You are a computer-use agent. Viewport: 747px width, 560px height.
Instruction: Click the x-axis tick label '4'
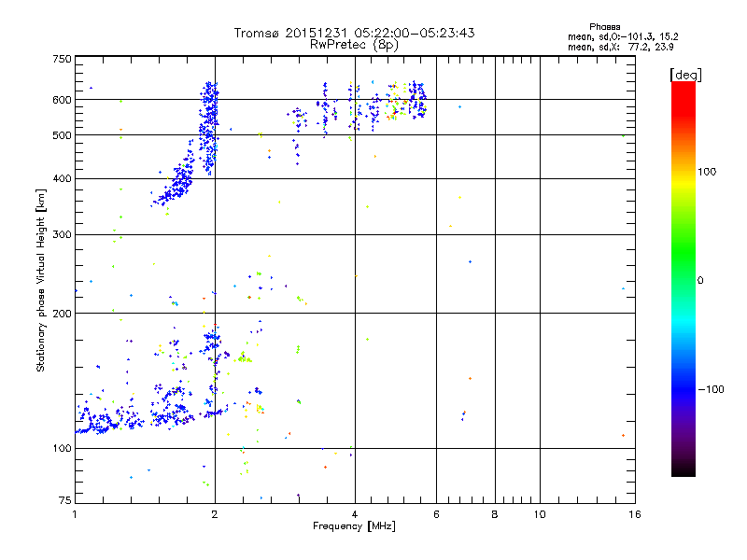click(355, 514)
